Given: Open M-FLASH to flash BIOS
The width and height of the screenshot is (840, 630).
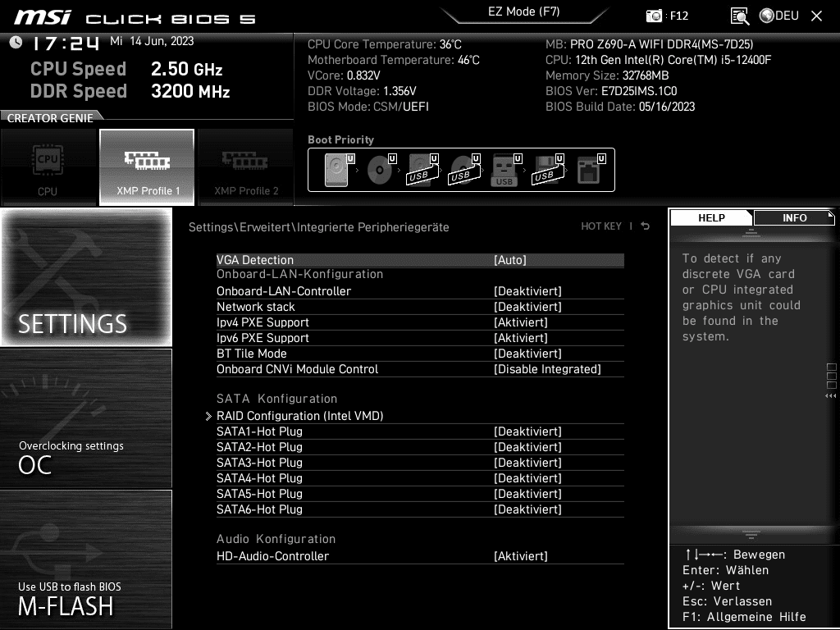Looking at the screenshot, I should pyautogui.click(x=86, y=559).
